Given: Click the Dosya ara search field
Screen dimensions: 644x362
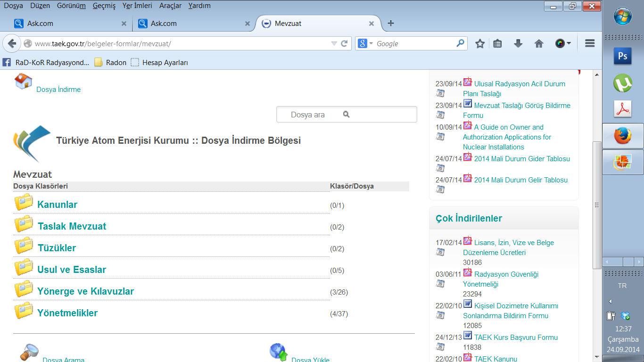Looking at the screenshot, I should coord(347,115).
